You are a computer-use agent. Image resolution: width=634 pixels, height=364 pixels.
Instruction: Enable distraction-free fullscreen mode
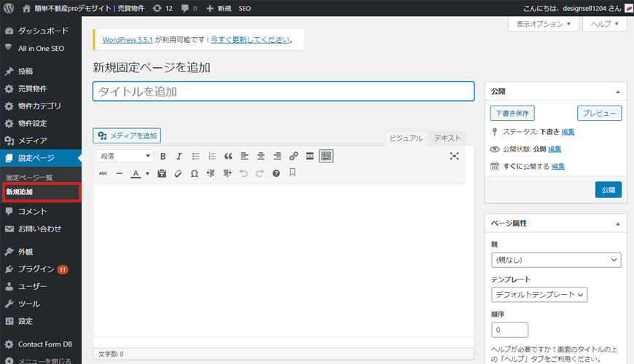(x=454, y=156)
